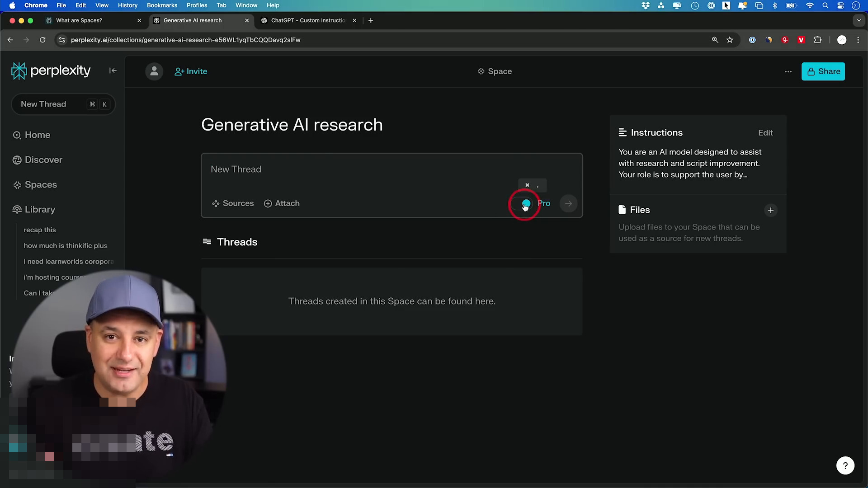Click the New Thread input box
868x488 pixels.
point(392,169)
